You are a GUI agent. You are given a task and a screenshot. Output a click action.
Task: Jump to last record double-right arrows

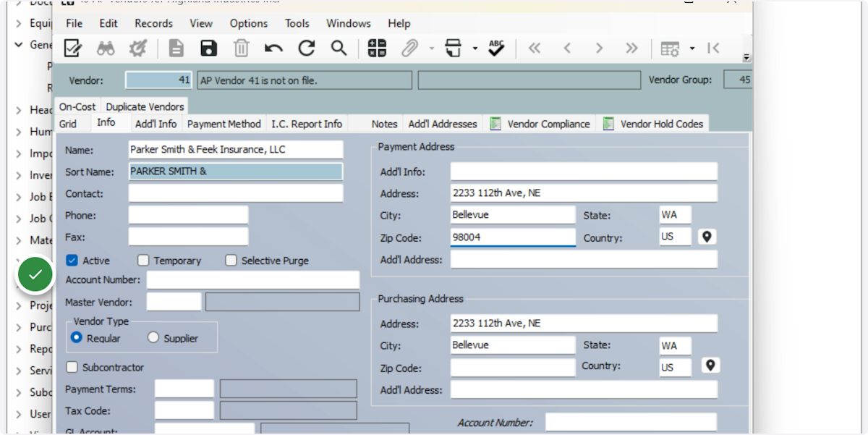(631, 48)
